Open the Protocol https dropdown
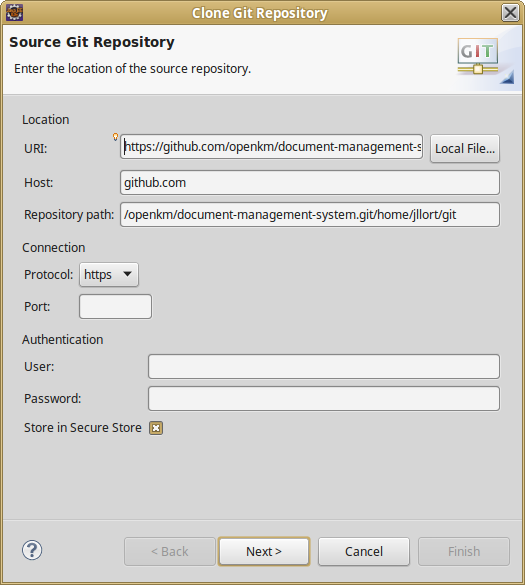This screenshot has width=525, height=585. pos(109,275)
